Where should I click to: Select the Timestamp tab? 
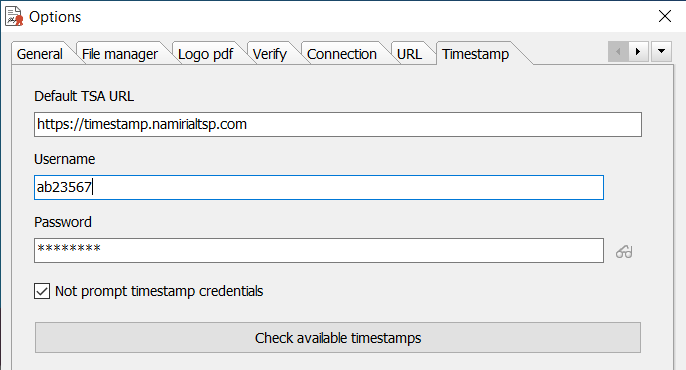[475, 54]
